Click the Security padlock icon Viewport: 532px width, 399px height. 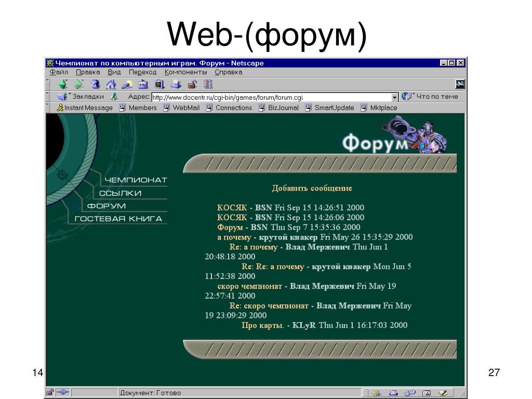pyautogui.click(x=192, y=84)
